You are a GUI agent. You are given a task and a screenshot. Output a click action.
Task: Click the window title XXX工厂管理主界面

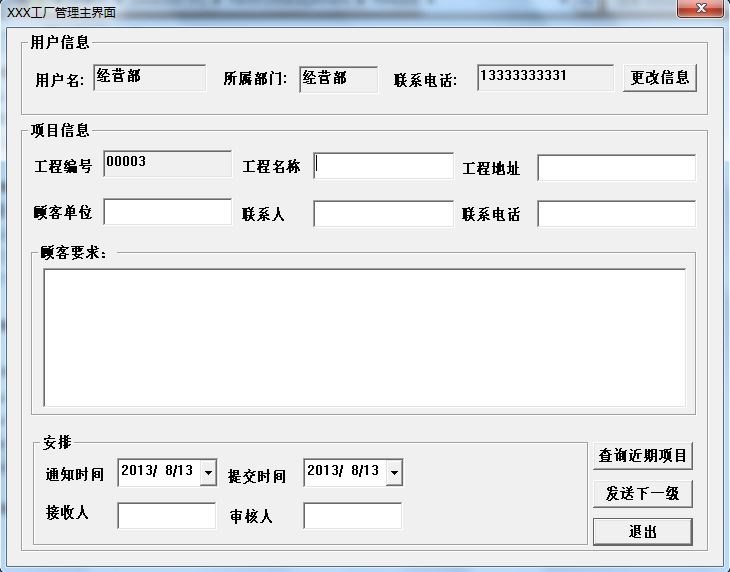61,12
